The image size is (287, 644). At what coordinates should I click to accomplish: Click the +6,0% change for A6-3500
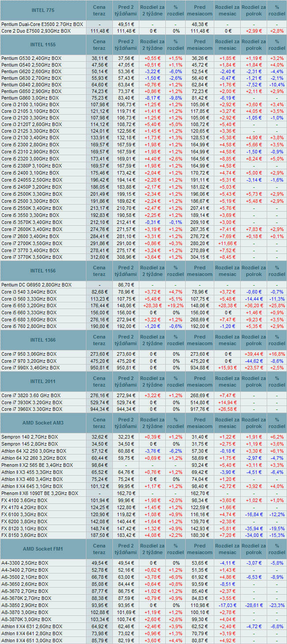point(176,577)
